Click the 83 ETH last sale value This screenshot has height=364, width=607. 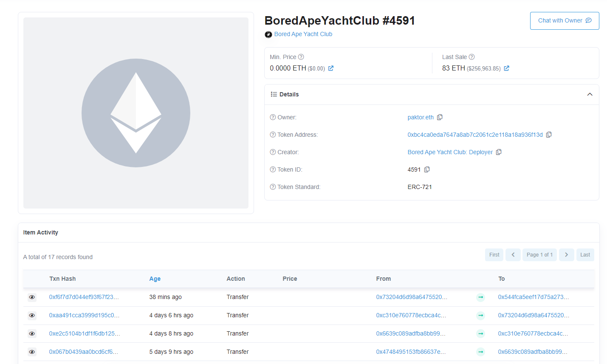coord(454,68)
